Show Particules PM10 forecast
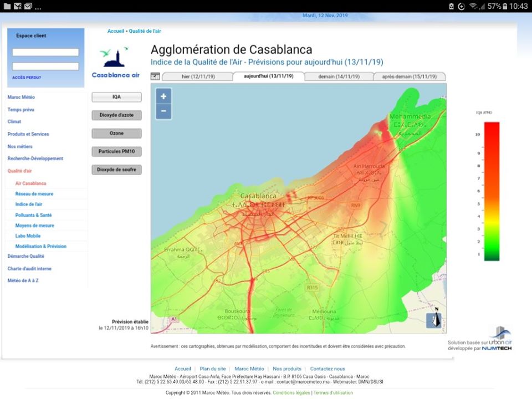This screenshot has height=399, width=532. click(116, 151)
